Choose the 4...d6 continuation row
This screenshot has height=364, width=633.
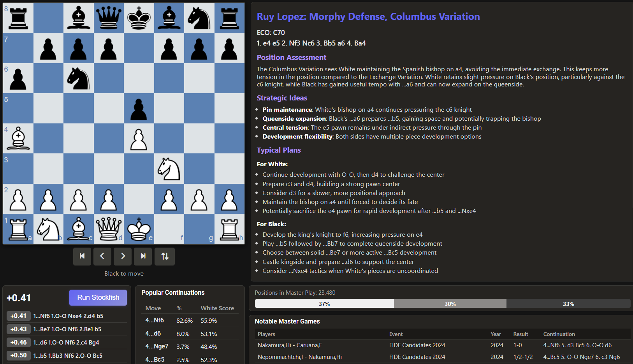pos(189,334)
